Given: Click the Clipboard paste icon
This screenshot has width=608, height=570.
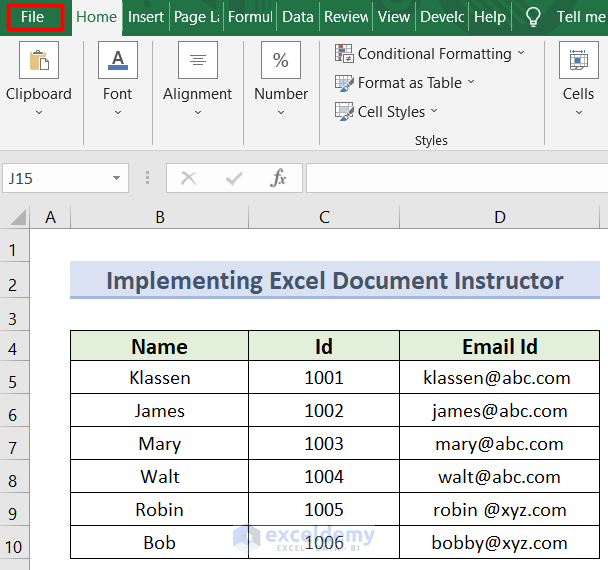Looking at the screenshot, I should pos(39,60).
